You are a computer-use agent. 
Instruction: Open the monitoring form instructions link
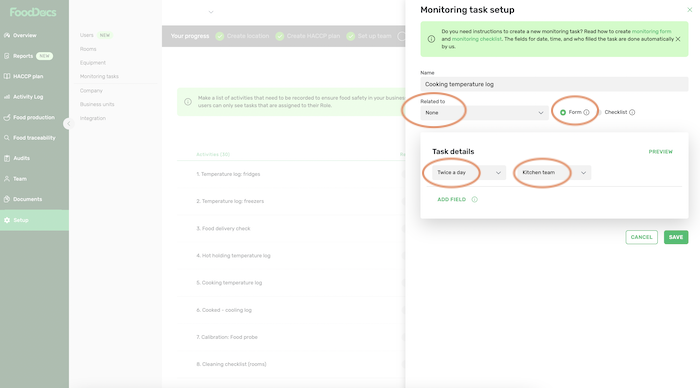click(x=651, y=32)
